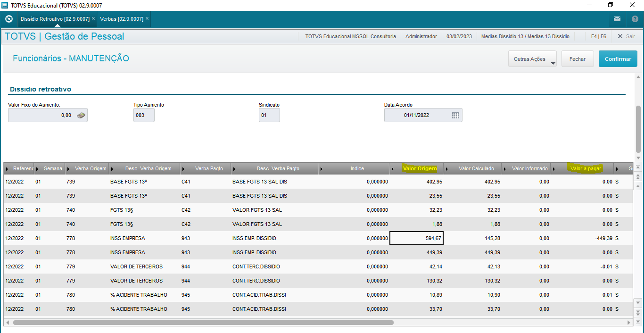Click TOTVS Educacional MSSQL Consultoria label
Screen dimensions: 644x333
pos(350,36)
